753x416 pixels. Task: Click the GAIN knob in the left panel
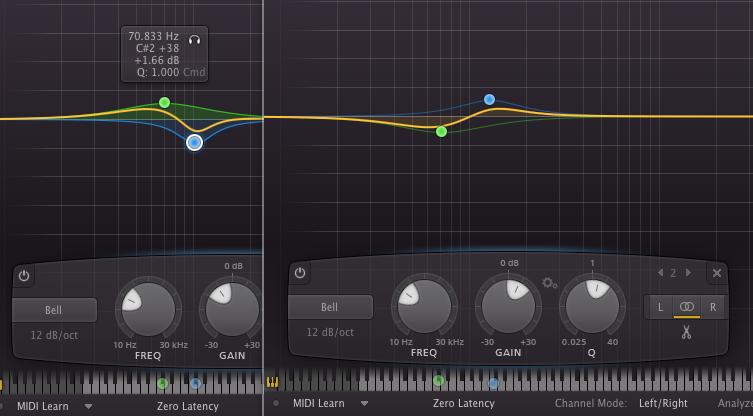(232, 309)
